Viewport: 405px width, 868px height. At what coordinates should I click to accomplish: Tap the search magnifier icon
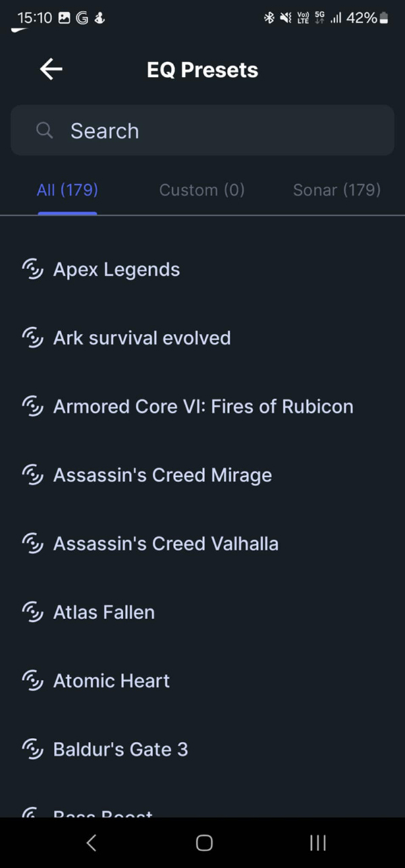tap(45, 130)
